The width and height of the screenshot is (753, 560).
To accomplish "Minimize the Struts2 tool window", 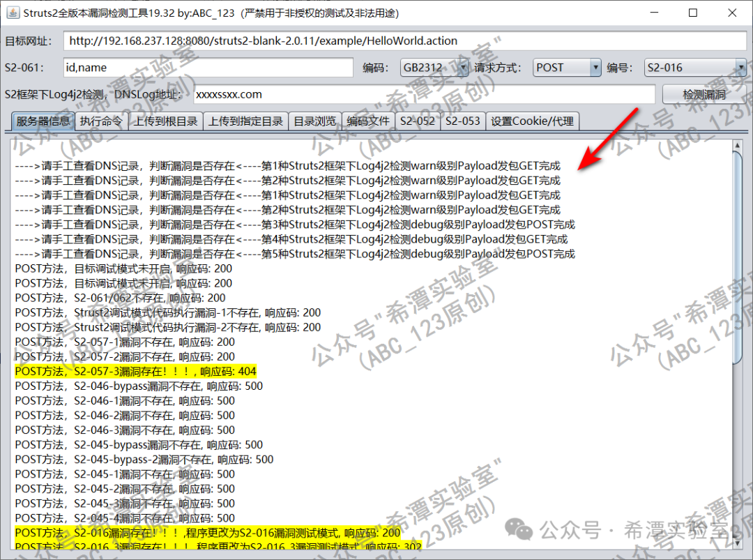I will pyautogui.click(x=654, y=13).
